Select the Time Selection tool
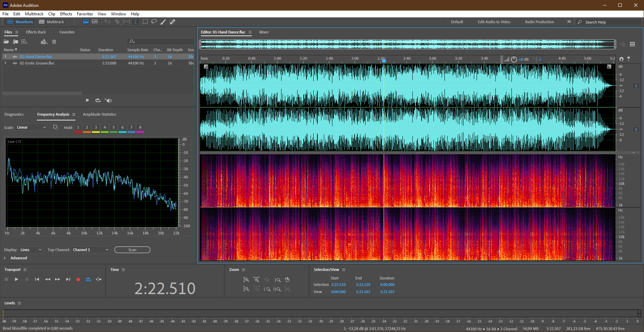644x332 pixels. pyautogui.click(x=136, y=21)
